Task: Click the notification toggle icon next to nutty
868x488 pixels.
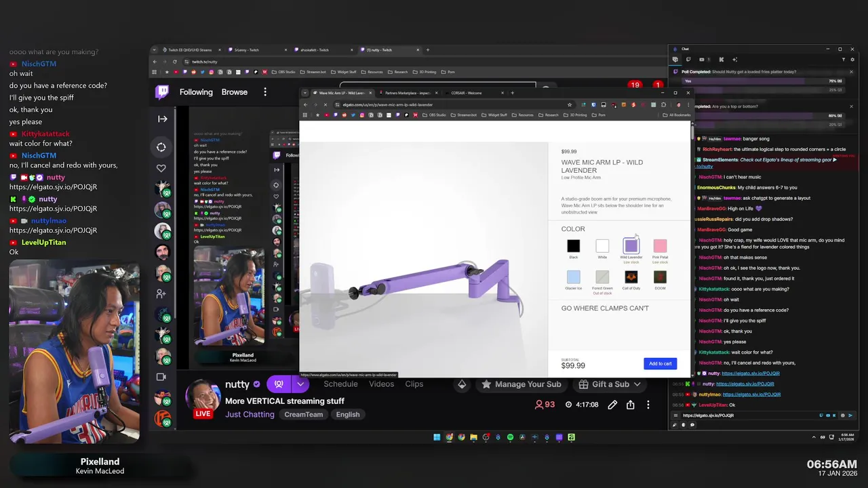Action: coord(279,384)
